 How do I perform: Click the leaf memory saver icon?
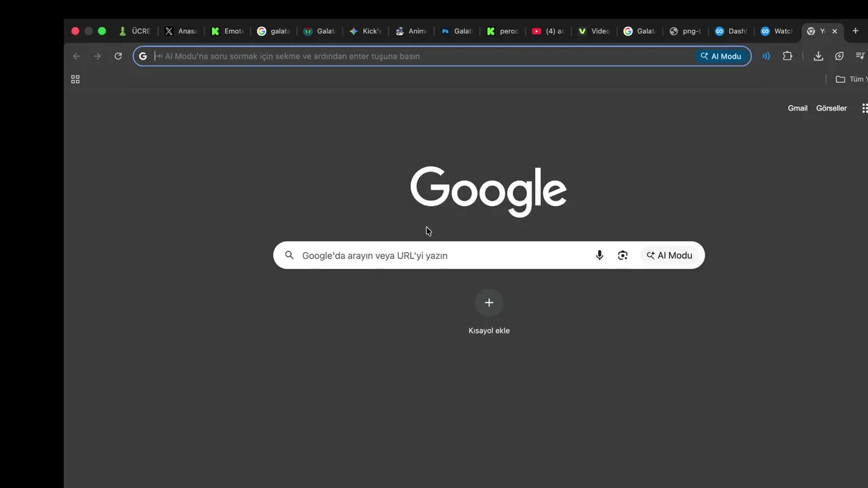pyautogui.click(x=840, y=56)
